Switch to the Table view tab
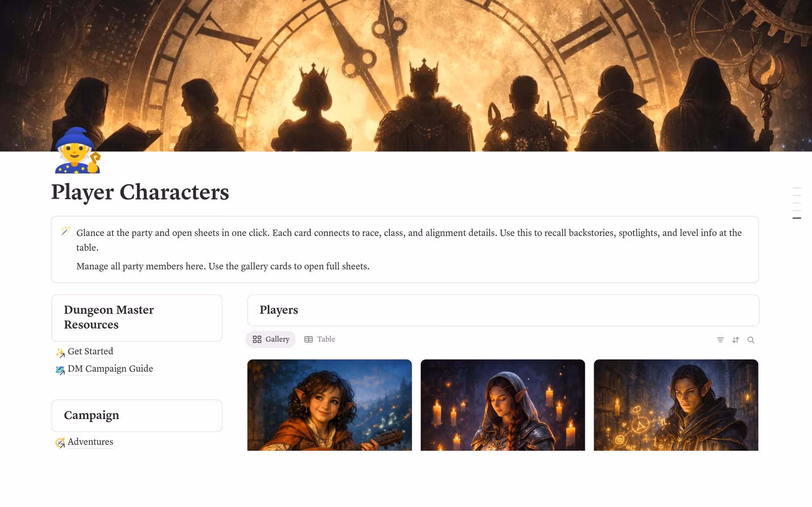The width and height of the screenshot is (812, 507). [x=320, y=340]
